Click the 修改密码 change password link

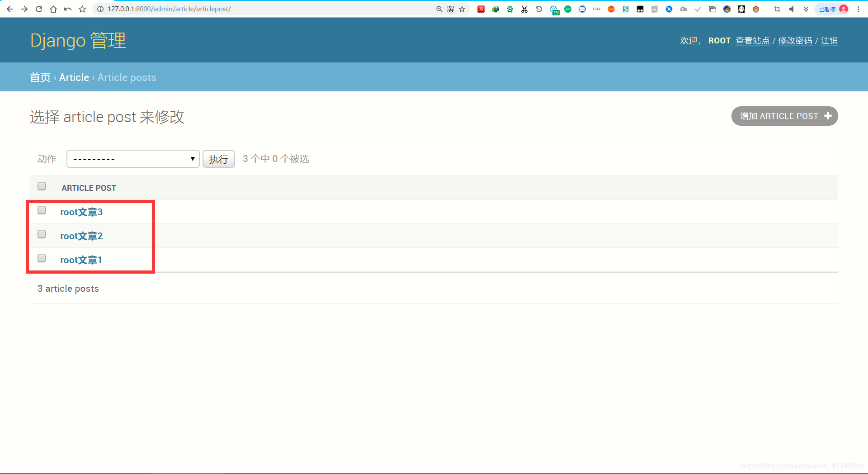pos(795,41)
